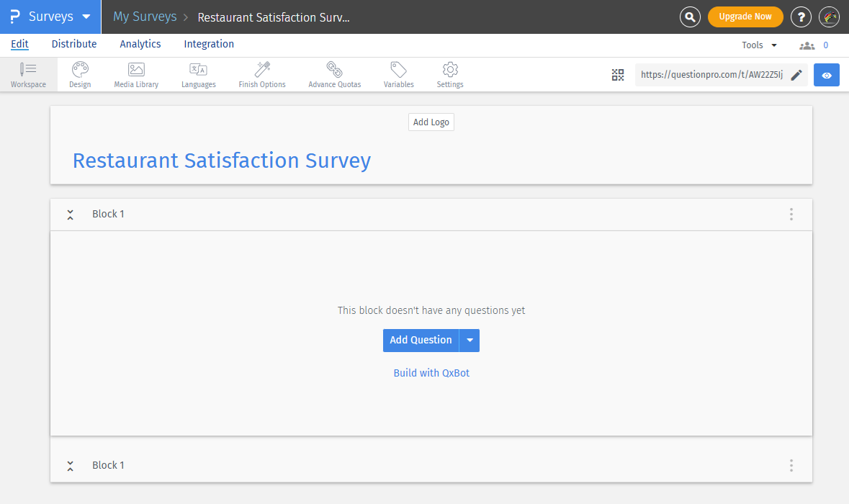The width and height of the screenshot is (849, 504).
Task: Expand the Tools dropdown menu
Action: tap(759, 45)
